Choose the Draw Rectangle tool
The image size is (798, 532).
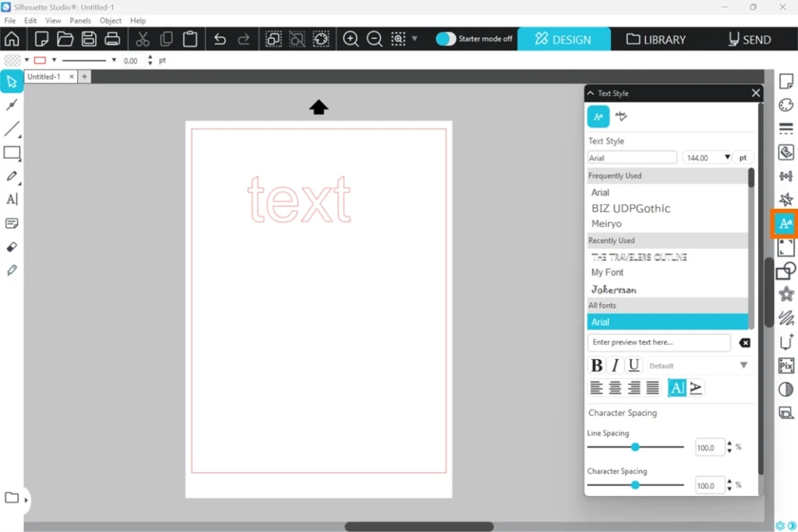tap(12, 153)
